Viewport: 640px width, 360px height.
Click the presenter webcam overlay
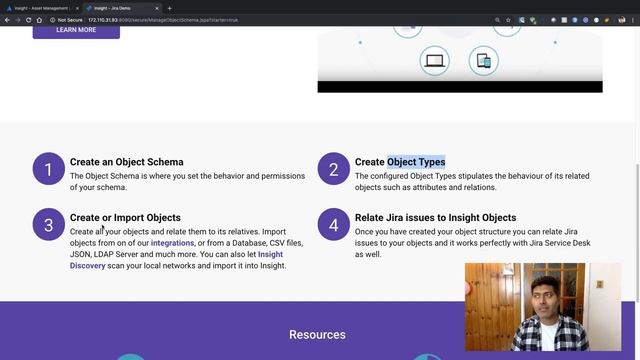point(543,307)
